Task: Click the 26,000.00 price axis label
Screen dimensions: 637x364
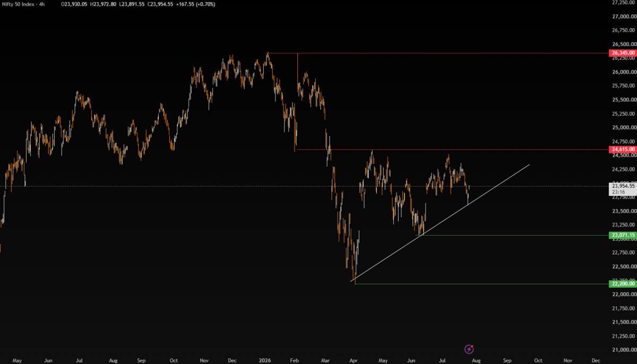Action: pos(624,72)
